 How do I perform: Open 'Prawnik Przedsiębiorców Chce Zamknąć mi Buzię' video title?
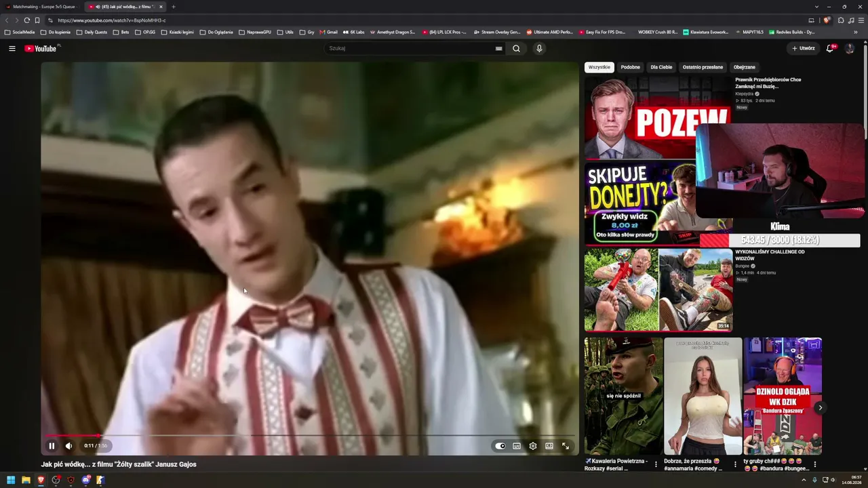768,83
